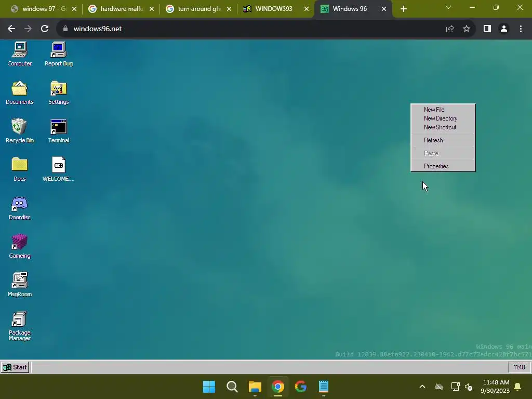
Task: Open the Documents folder icon
Action: [19, 92]
